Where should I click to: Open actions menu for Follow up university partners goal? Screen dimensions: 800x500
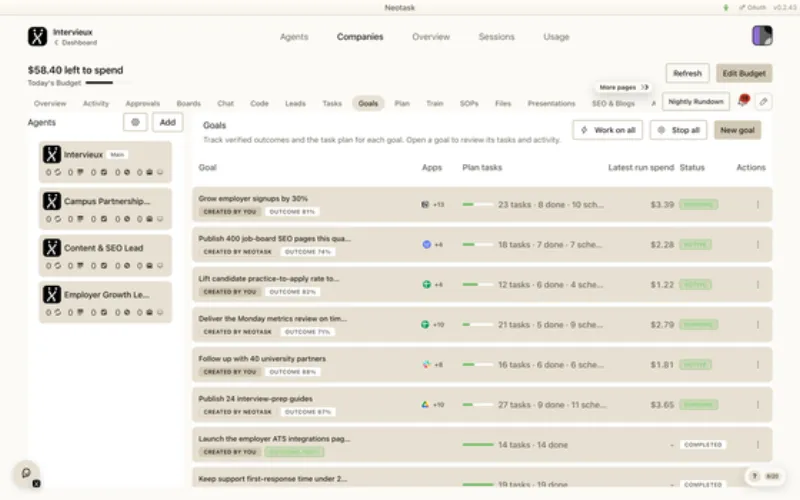758,364
